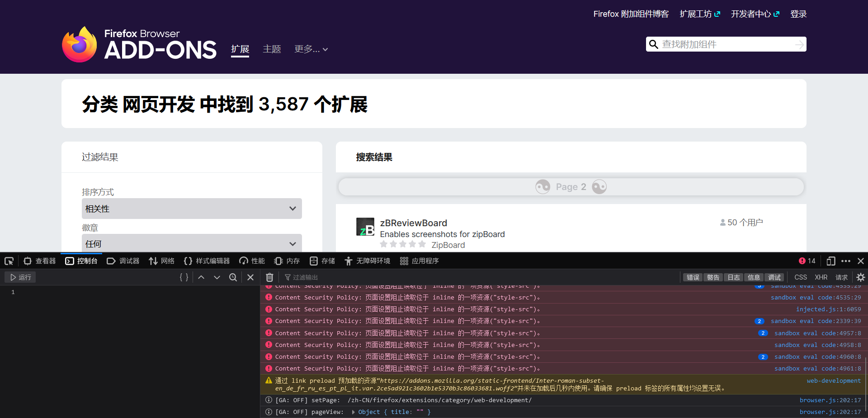Click the 运行 run button
The height and width of the screenshot is (418, 868).
(x=20, y=277)
